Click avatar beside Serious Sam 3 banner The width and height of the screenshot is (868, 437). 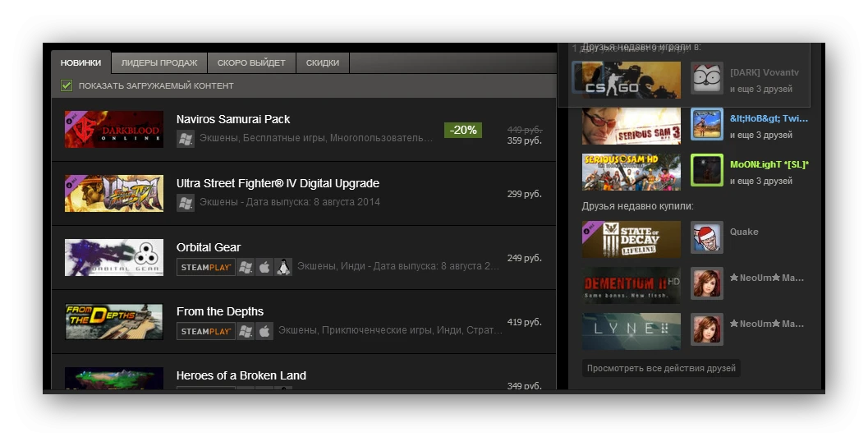707,124
